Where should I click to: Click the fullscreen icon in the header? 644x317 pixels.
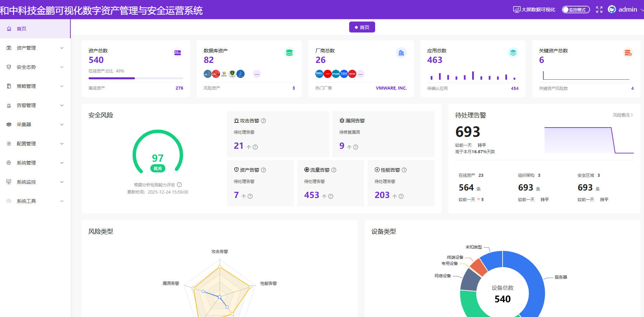[x=599, y=10]
